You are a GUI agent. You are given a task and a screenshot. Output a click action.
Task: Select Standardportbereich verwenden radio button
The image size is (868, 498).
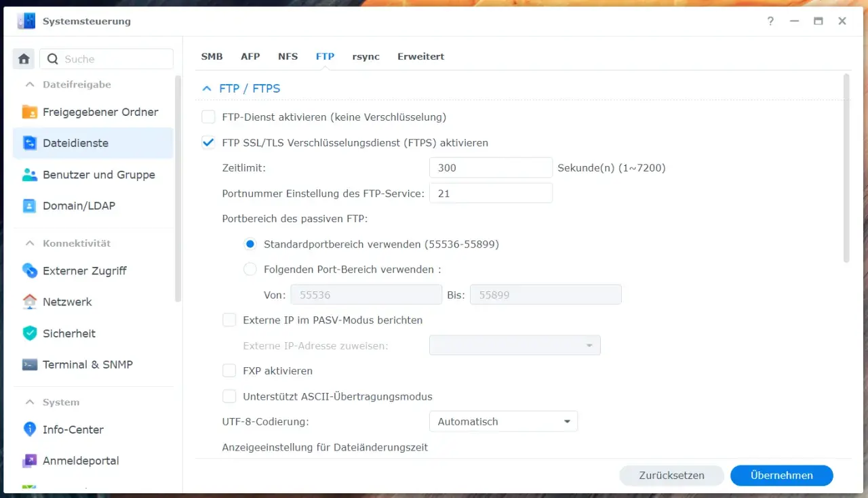[250, 244]
